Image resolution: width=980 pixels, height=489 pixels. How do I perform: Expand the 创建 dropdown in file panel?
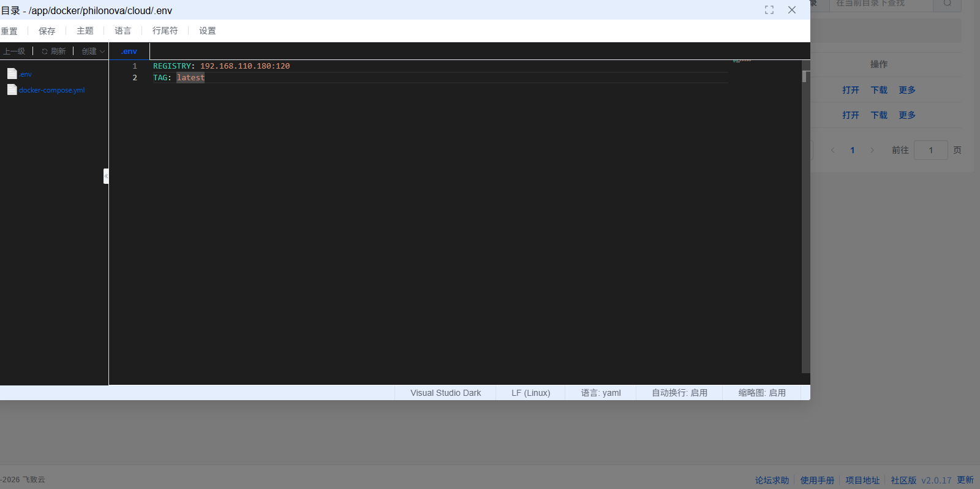click(x=93, y=51)
